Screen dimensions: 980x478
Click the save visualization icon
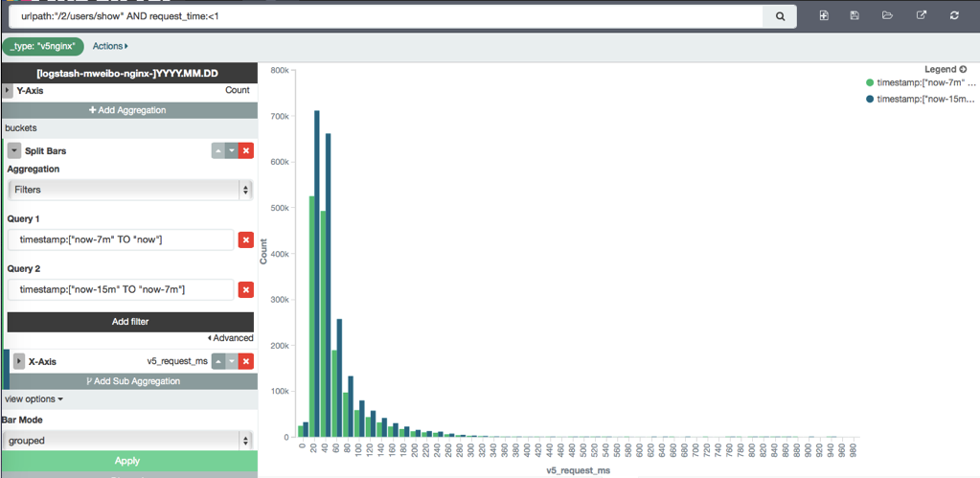[855, 16]
